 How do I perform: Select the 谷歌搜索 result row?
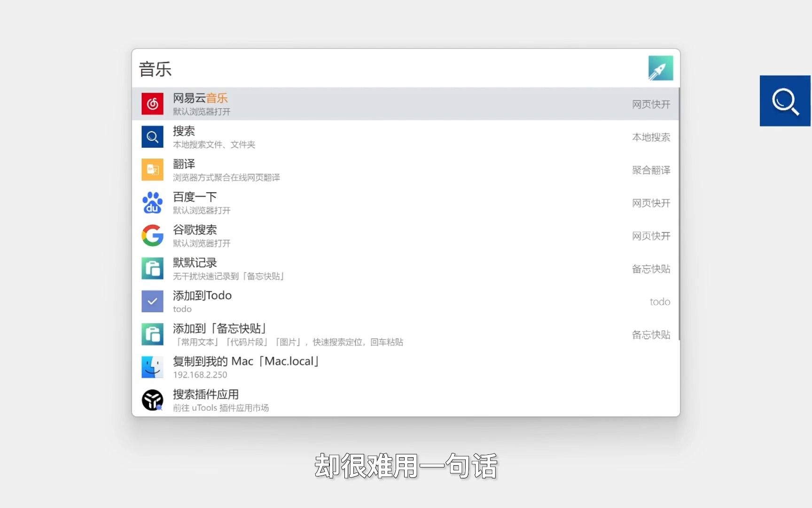pos(329,235)
